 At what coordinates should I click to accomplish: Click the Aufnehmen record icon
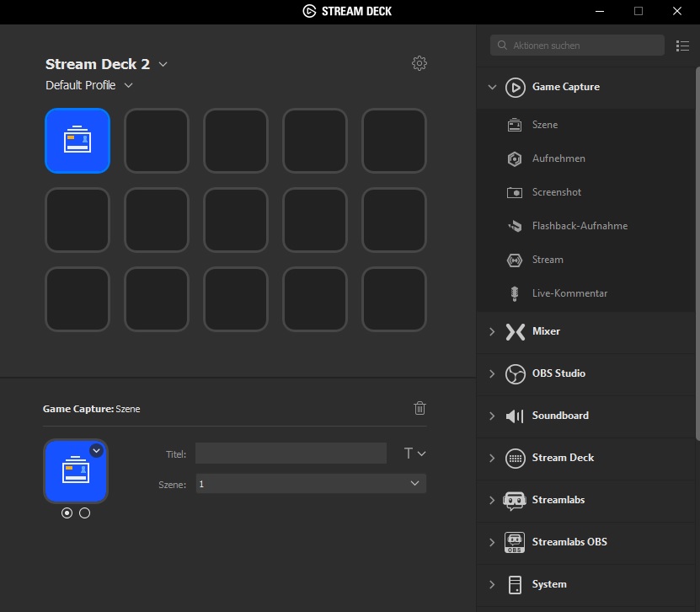pos(515,158)
